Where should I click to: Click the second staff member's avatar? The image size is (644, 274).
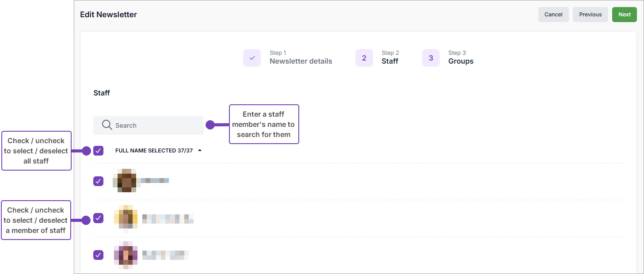coord(126,218)
